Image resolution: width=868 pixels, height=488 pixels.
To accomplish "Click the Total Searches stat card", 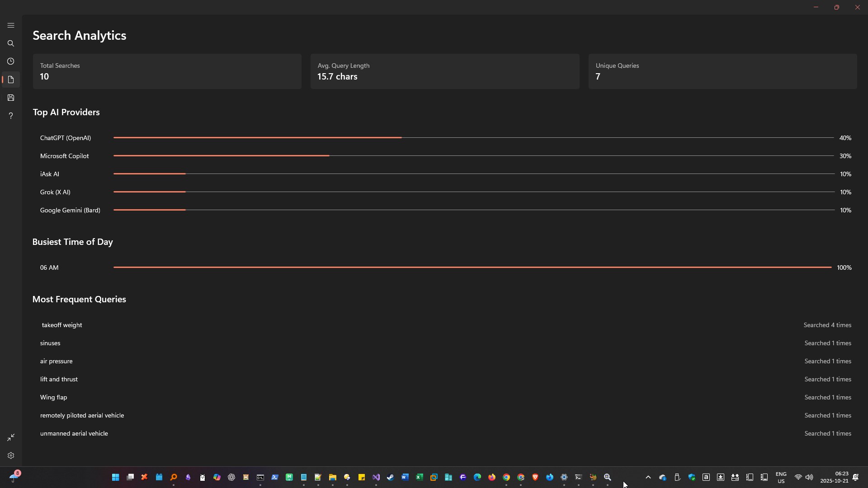I will point(167,71).
